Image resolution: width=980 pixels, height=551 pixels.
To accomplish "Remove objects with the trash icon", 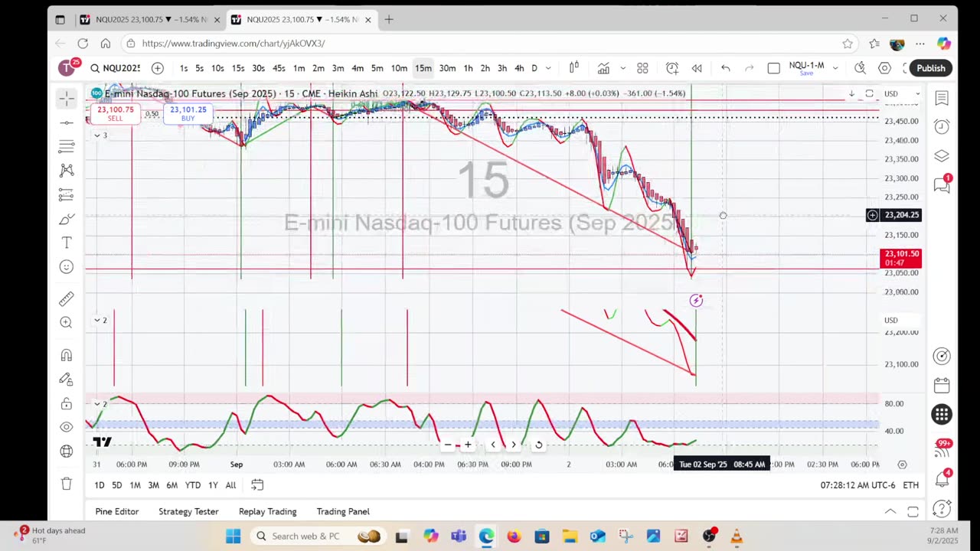I will click(x=67, y=484).
